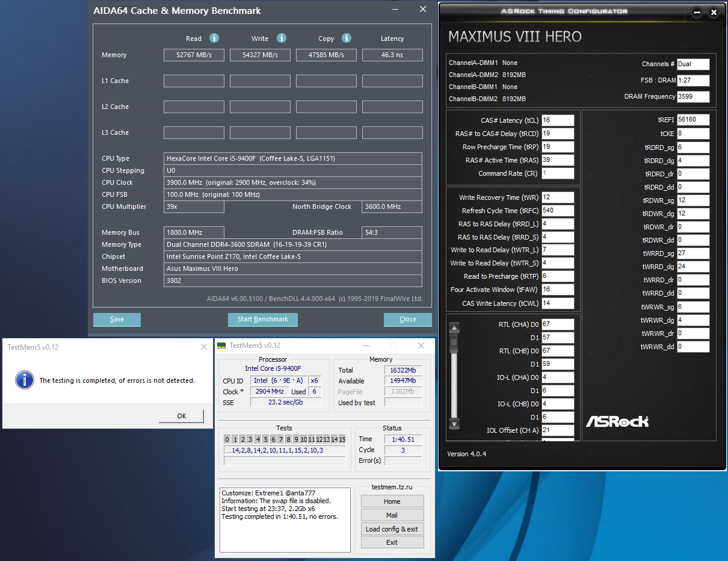Image resolution: width=728 pixels, height=561 pixels.
Task: Close the TestMem5 message dialog with X
Action: [203, 347]
